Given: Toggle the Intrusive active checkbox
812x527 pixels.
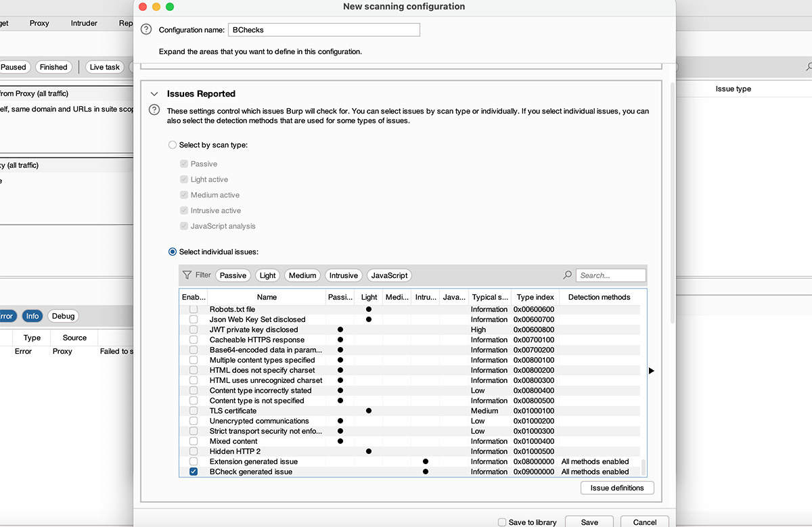Looking at the screenshot, I should click(184, 210).
